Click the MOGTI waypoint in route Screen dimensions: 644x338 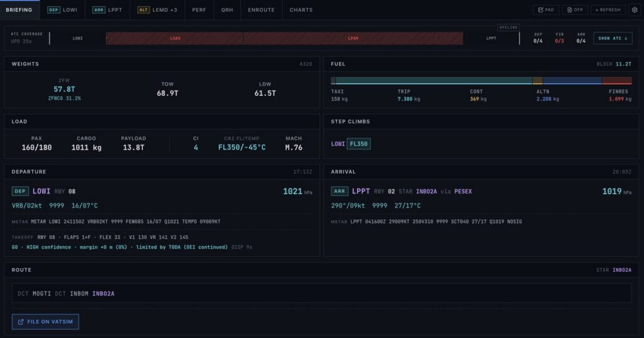pyautogui.click(x=42, y=293)
